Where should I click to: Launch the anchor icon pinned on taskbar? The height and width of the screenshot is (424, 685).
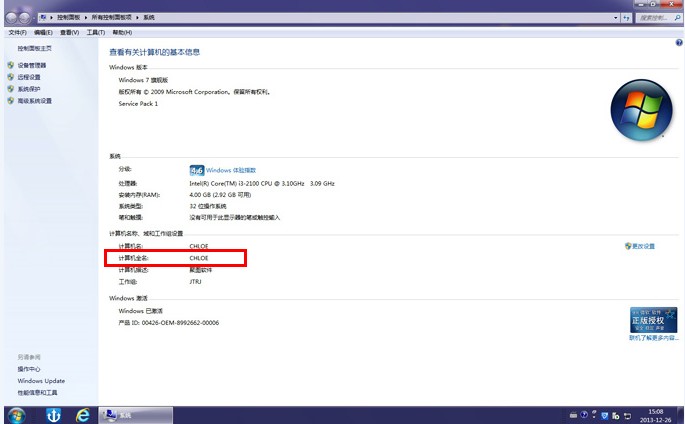54,415
